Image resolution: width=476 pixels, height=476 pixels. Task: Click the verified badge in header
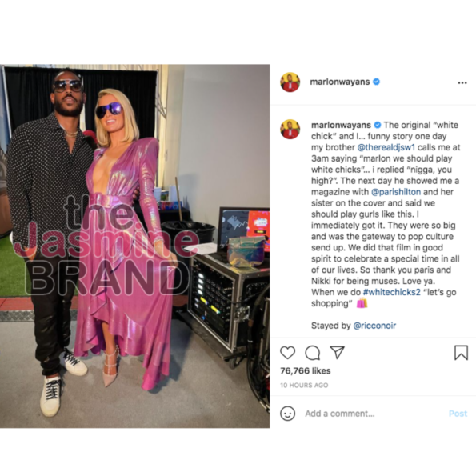(376, 82)
